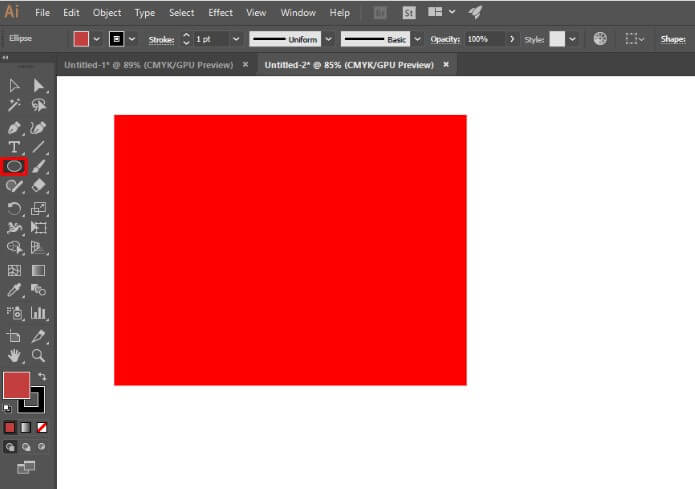
Task: Enable Draw Inside mode
Action: (42, 446)
